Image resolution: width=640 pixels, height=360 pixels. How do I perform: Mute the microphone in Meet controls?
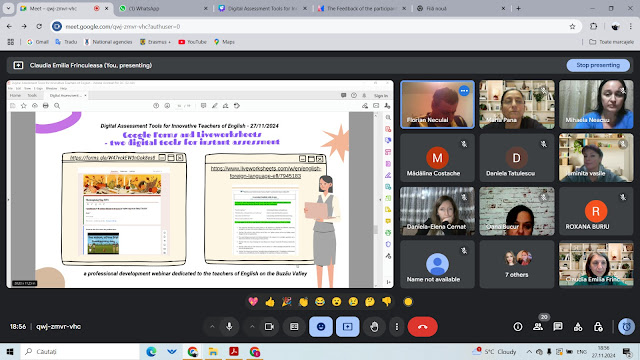[x=229, y=327]
